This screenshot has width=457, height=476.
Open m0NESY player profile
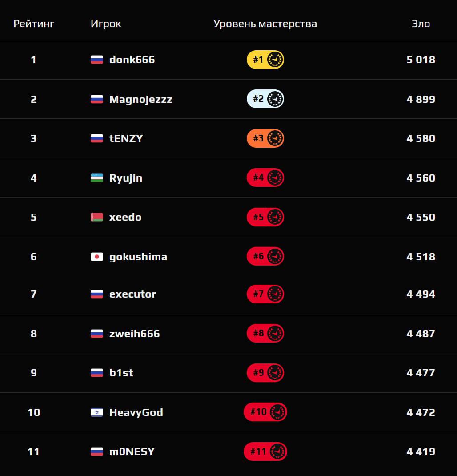132,452
